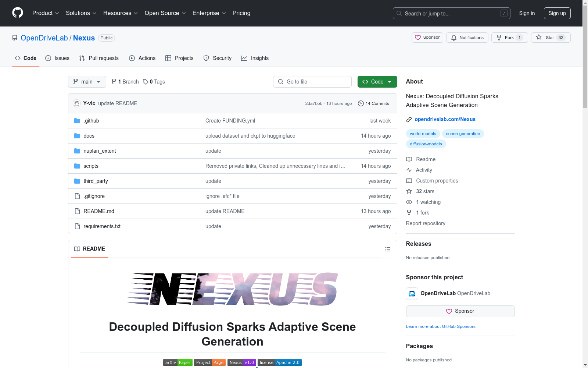Screen dimensions: 588x368
Task: Click the requirements.txt file icon
Action: [77, 226]
